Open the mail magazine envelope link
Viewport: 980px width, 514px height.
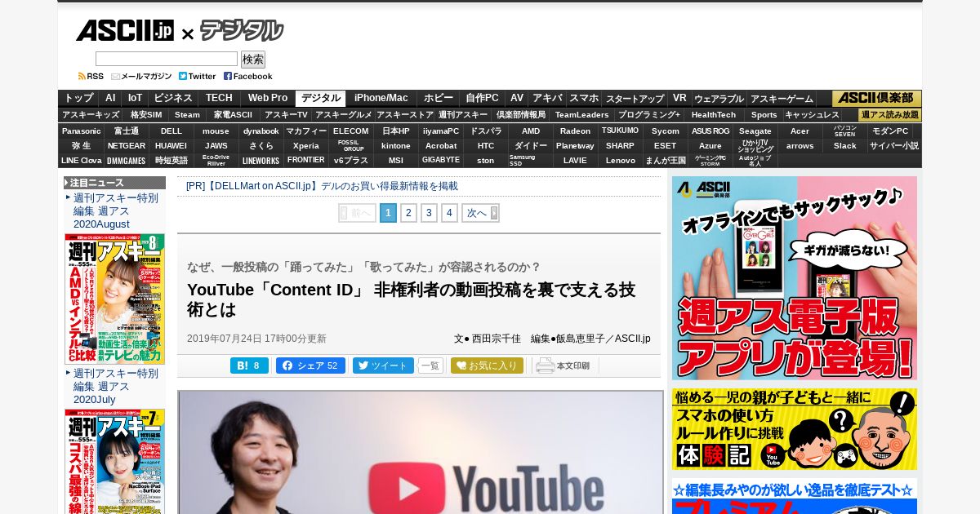coord(141,76)
